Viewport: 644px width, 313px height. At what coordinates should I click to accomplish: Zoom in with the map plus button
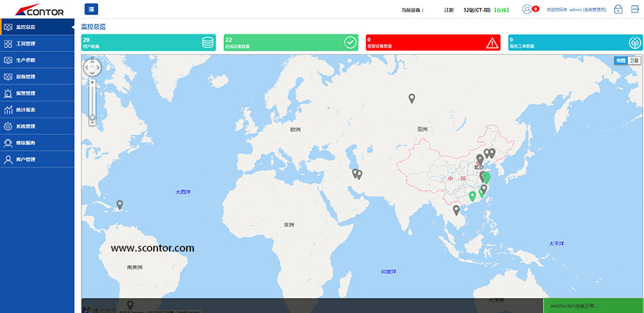(x=92, y=82)
